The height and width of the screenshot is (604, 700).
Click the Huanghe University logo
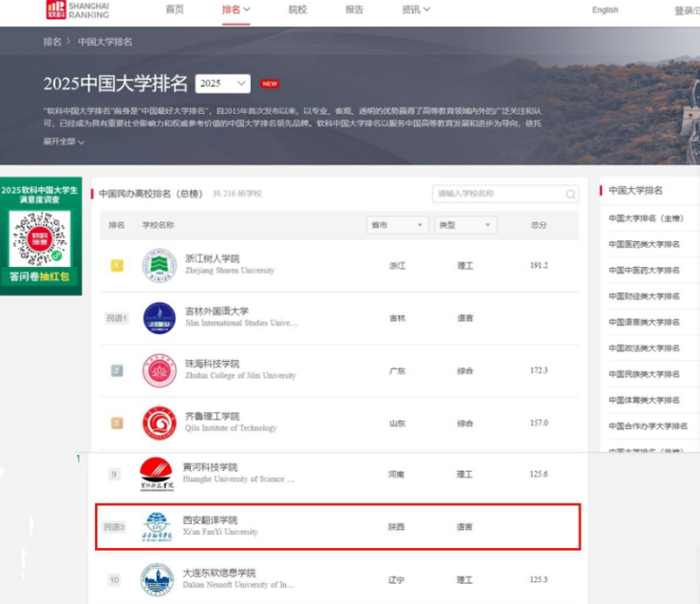tap(157, 474)
